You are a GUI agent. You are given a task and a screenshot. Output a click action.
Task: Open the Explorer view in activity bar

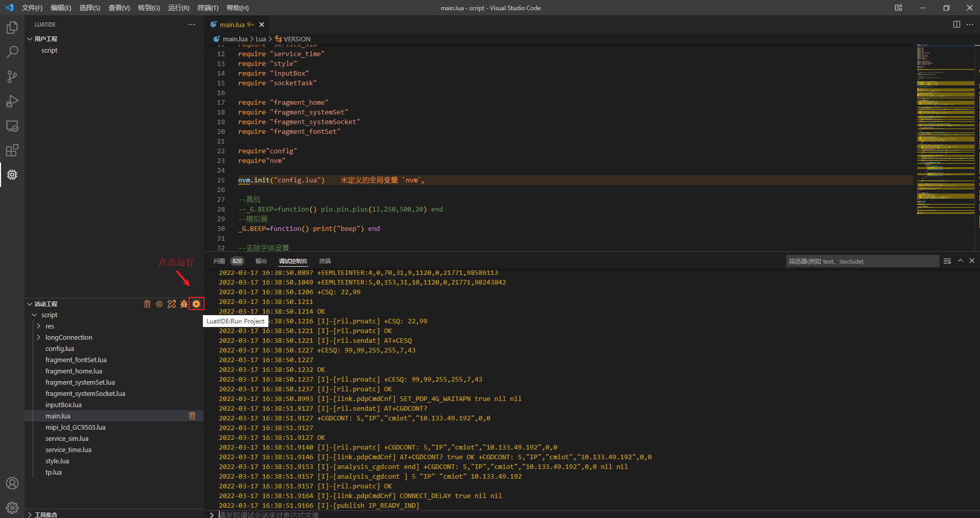[12, 28]
